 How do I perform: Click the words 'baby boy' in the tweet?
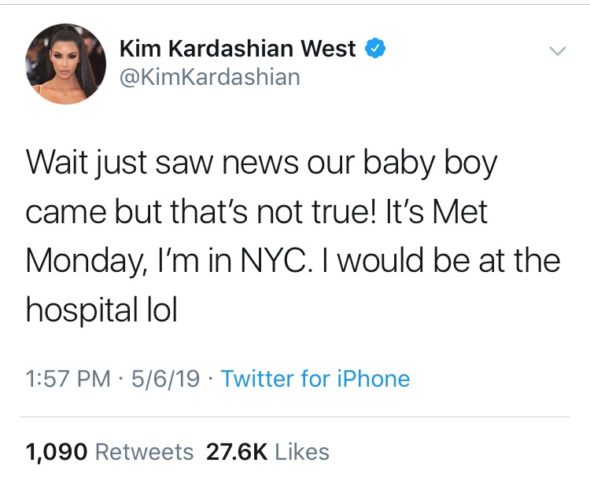pyautogui.click(x=430, y=164)
